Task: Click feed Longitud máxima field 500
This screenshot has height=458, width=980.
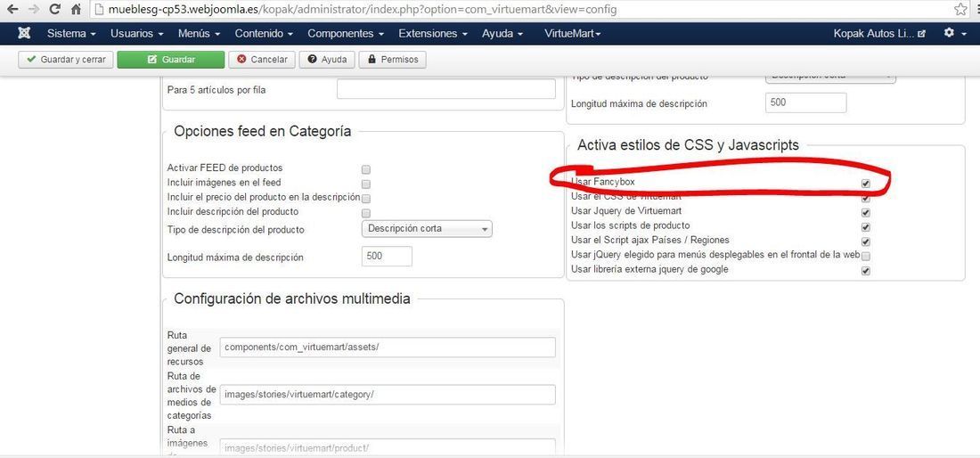Action: point(387,257)
